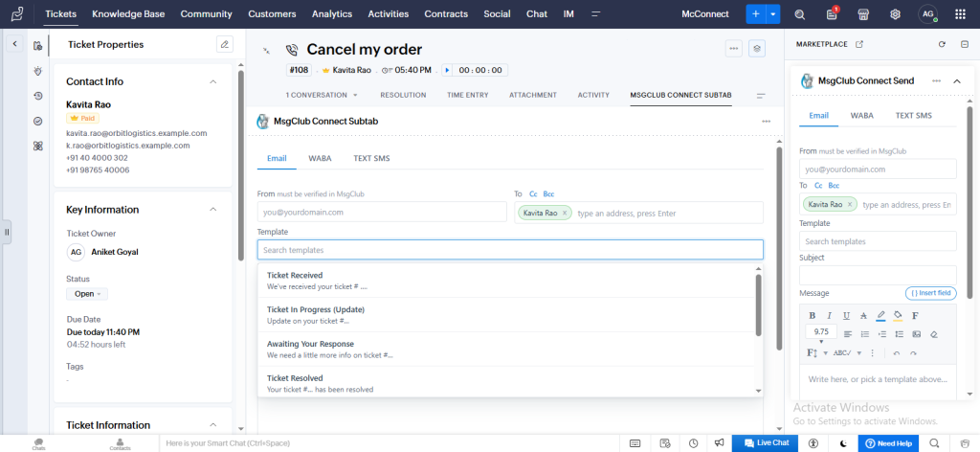Open the accessibility icon in bottom bar

(x=813, y=442)
